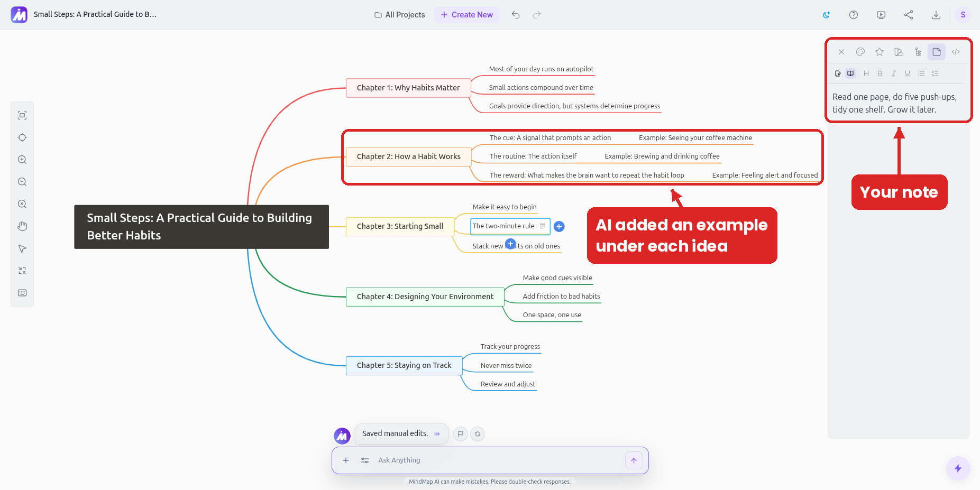The image size is (980, 490).
Task: Select Chapter 4: Designing Your Environment node
Action: pos(425,297)
